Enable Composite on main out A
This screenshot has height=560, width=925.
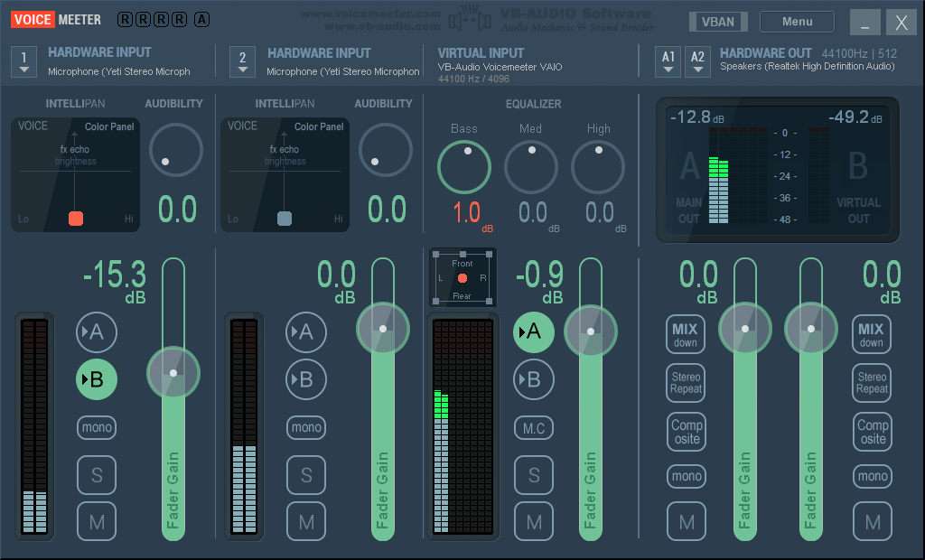pyautogui.click(x=687, y=432)
